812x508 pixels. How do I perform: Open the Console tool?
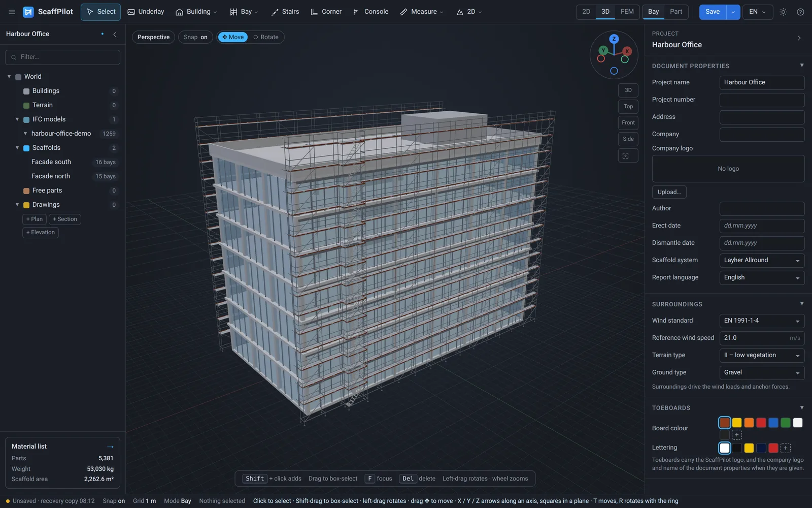pyautogui.click(x=370, y=12)
